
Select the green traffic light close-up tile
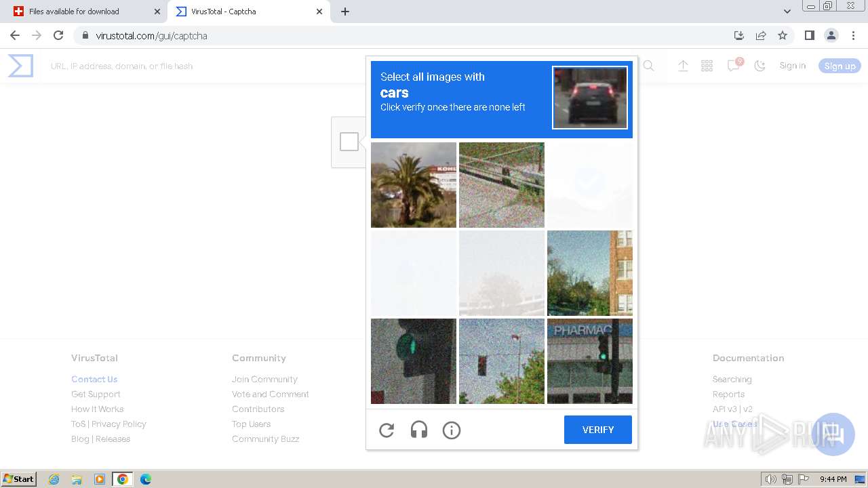pyautogui.click(x=414, y=361)
